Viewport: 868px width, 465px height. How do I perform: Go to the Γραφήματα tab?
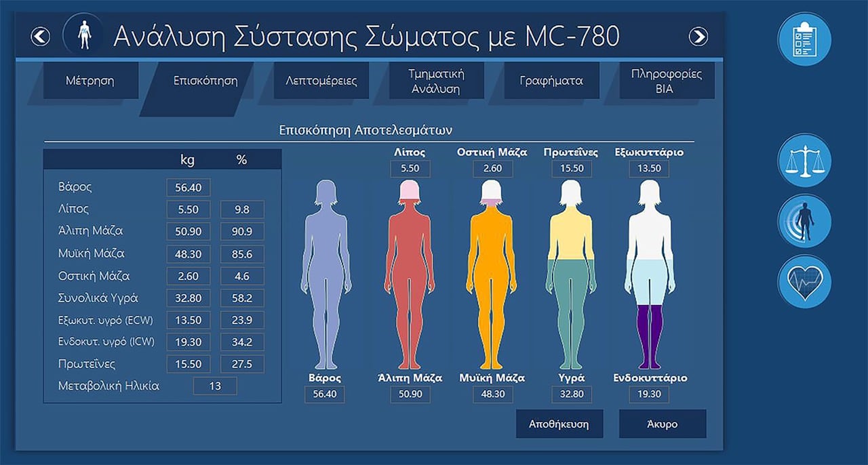point(551,81)
